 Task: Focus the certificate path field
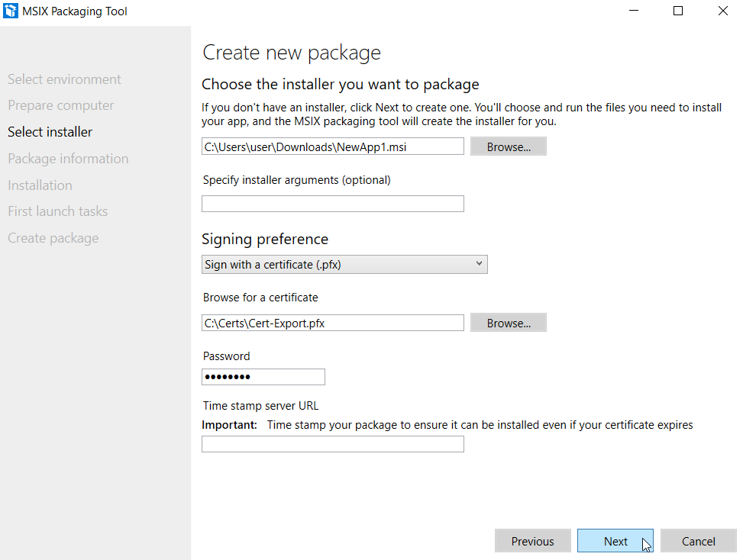[x=333, y=323]
